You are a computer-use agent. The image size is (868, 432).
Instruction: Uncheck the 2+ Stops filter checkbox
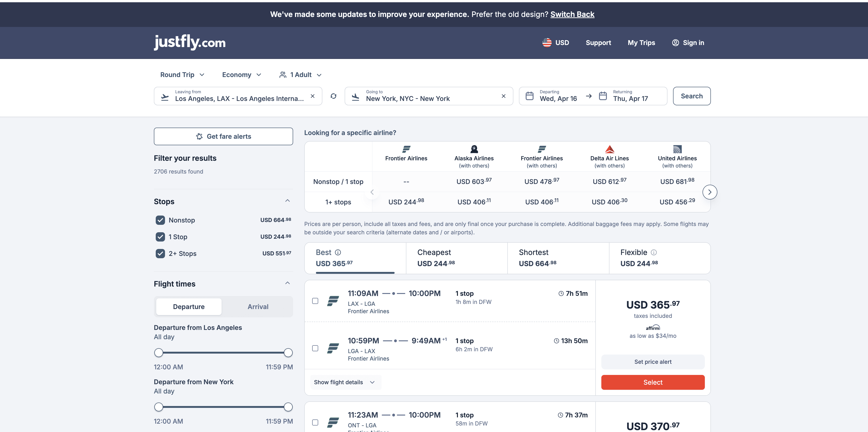pyautogui.click(x=160, y=253)
